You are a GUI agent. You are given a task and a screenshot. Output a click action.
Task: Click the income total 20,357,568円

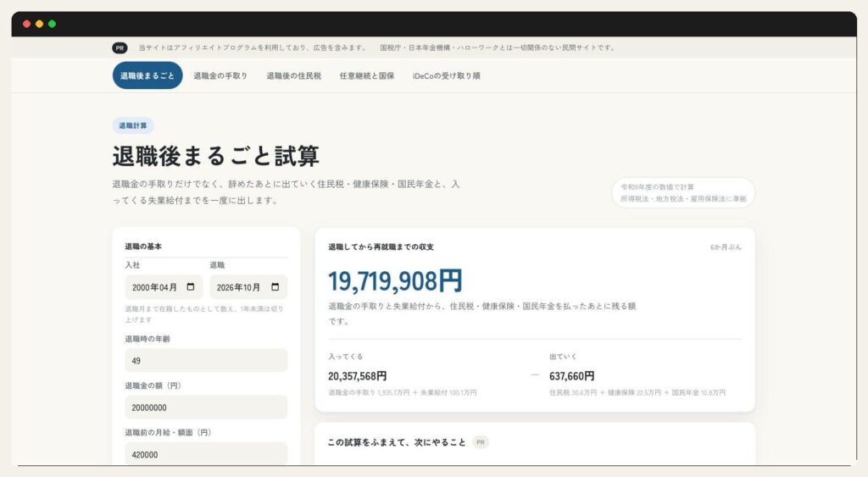click(357, 376)
